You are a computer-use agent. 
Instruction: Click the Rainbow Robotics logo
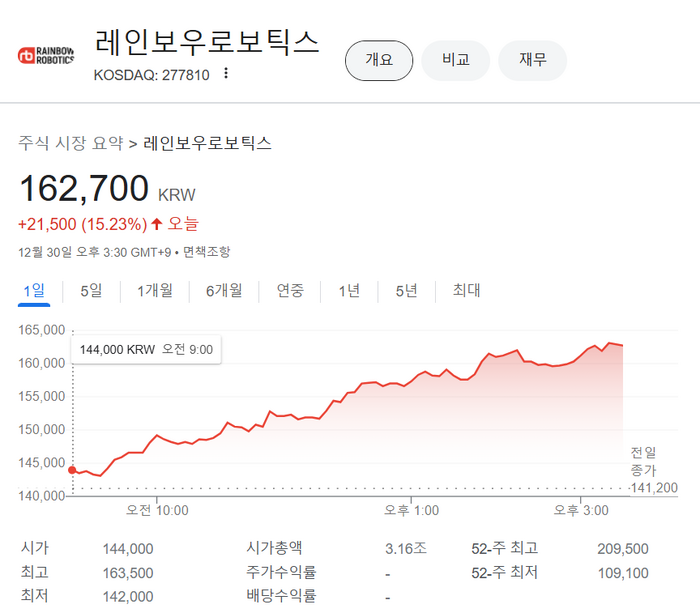tap(46, 55)
